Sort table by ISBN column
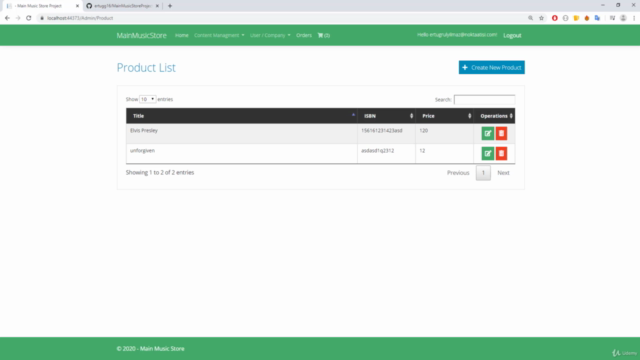The width and height of the screenshot is (640, 360). click(x=387, y=116)
